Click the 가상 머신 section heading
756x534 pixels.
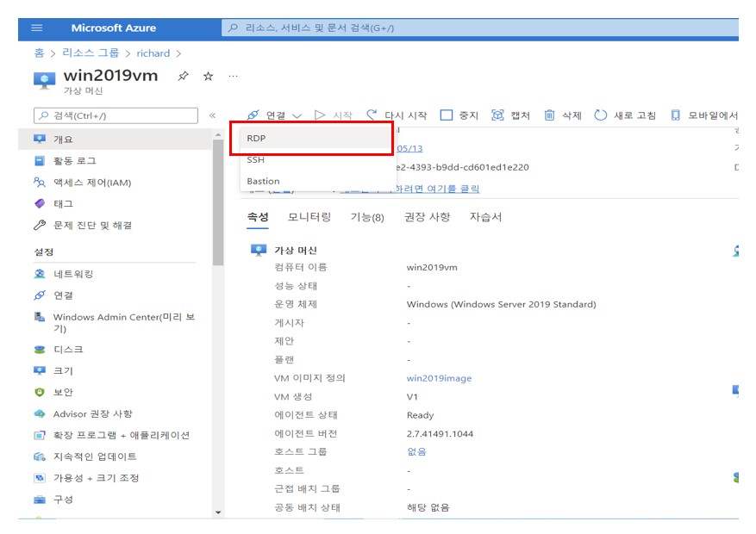pos(295,251)
